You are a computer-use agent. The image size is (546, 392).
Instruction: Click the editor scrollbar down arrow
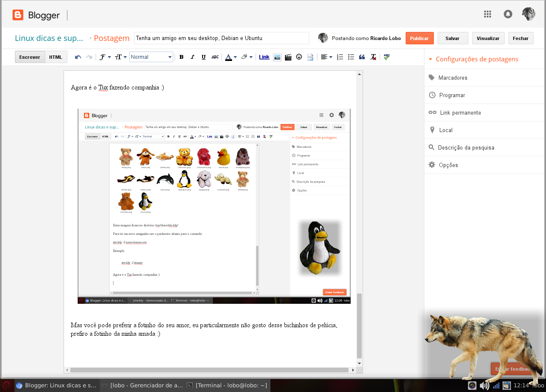tap(360, 363)
